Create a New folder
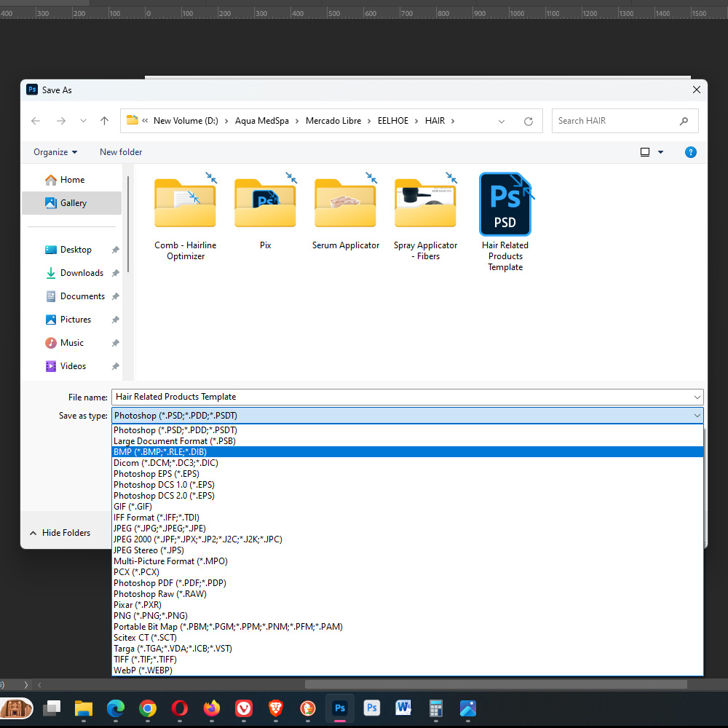The width and height of the screenshot is (728, 728). [x=121, y=152]
